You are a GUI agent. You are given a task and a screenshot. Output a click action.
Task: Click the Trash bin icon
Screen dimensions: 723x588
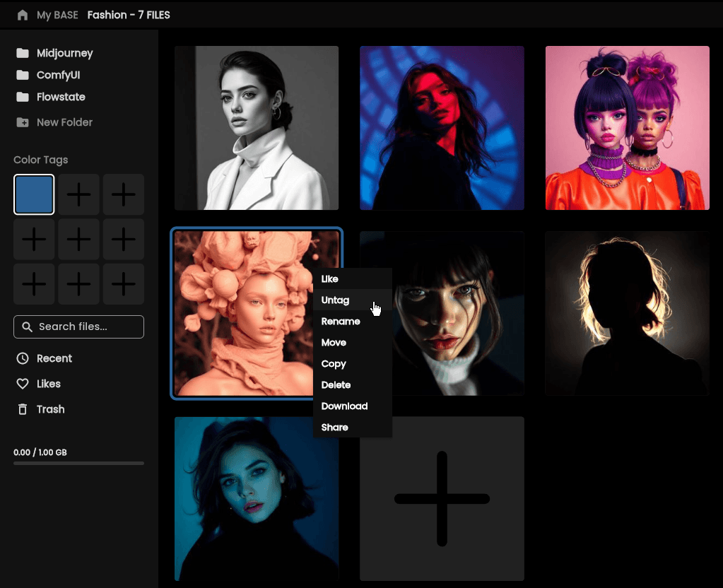(x=23, y=409)
